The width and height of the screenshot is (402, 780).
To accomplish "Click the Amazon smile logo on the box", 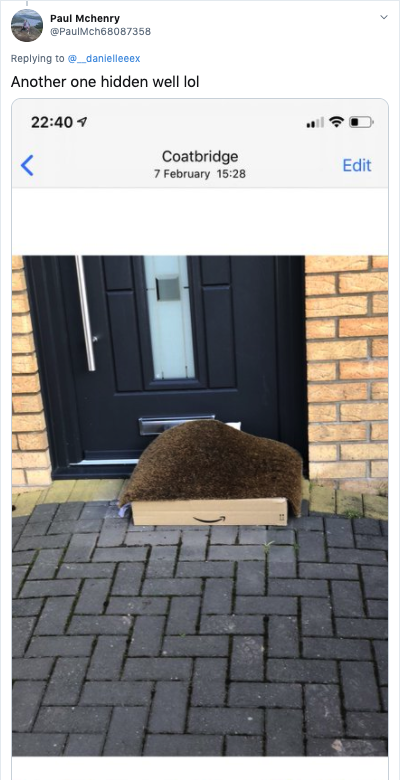I will pyautogui.click(x=209, y=519).
